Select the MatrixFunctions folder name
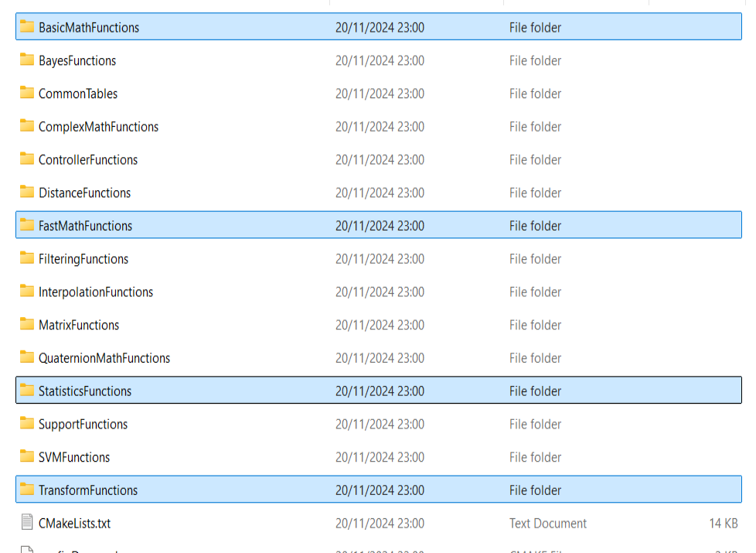 [x=79, y=326]
